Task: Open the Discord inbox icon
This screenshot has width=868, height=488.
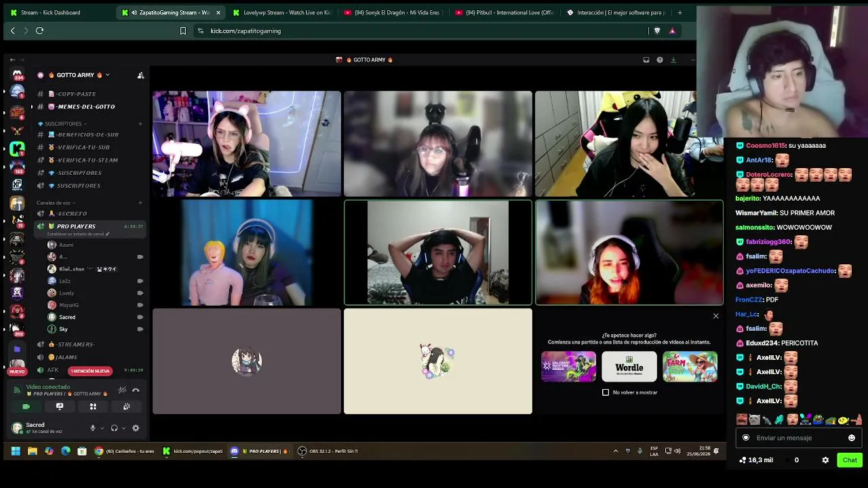Action: pos(646,60)
